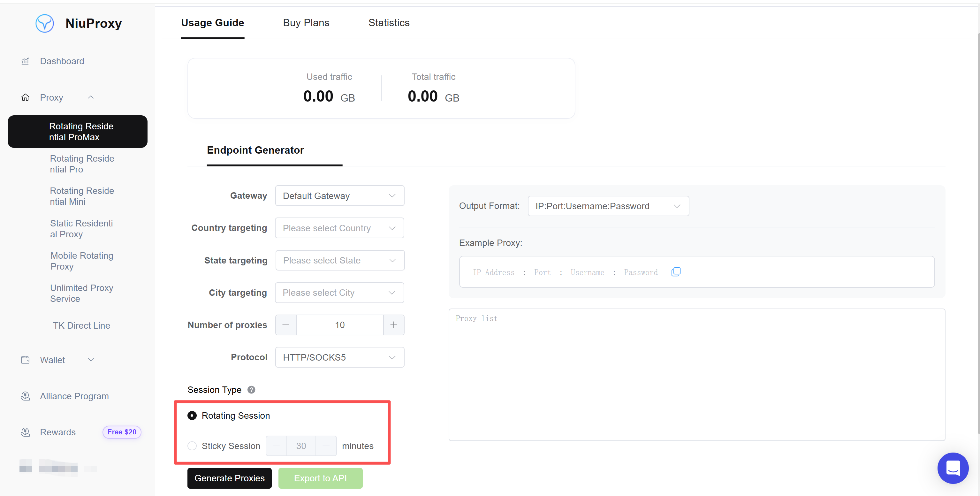Switch to the Usage Guide tab
The image size is (980, 496).
(x=213, y=23)
